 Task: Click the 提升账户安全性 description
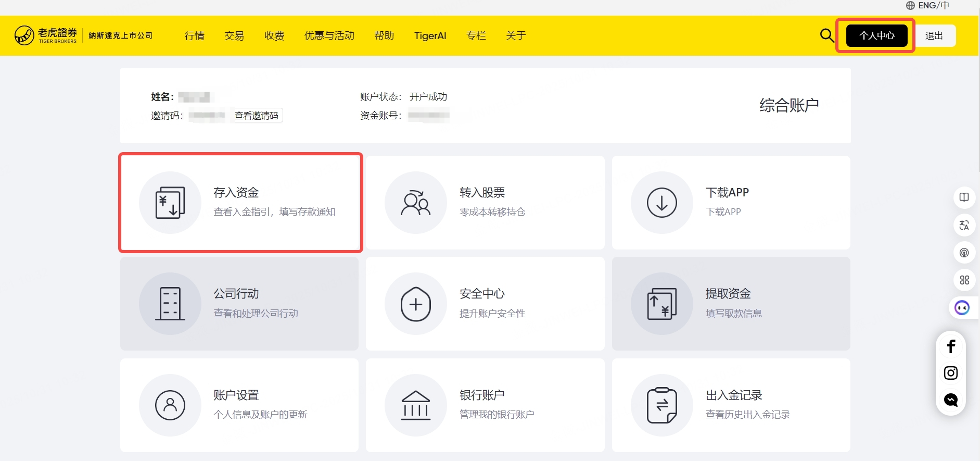coord(492,313)
